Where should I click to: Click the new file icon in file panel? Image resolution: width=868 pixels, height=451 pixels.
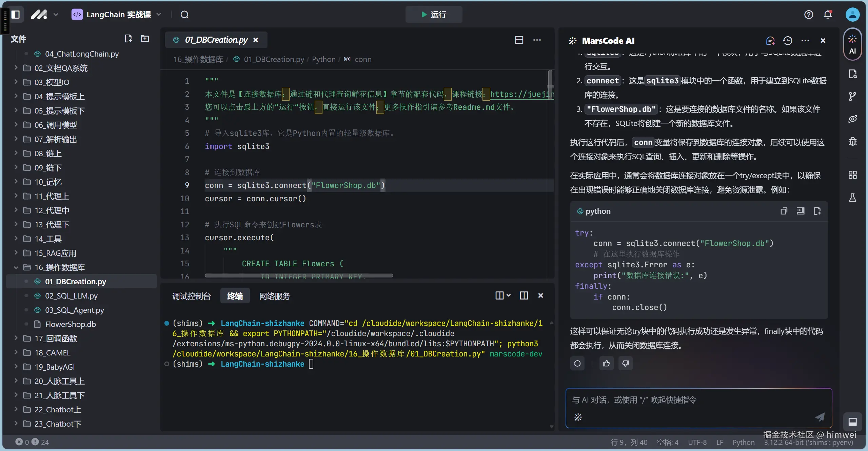(x=128, y=39)
